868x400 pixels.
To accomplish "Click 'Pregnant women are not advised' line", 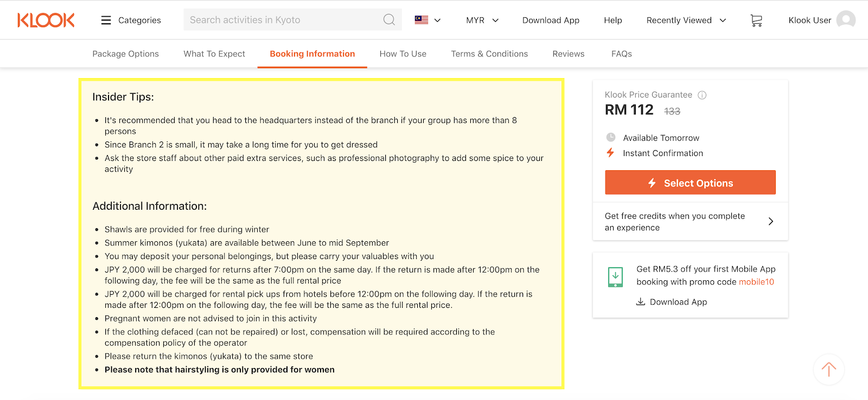I will [210, 319].
